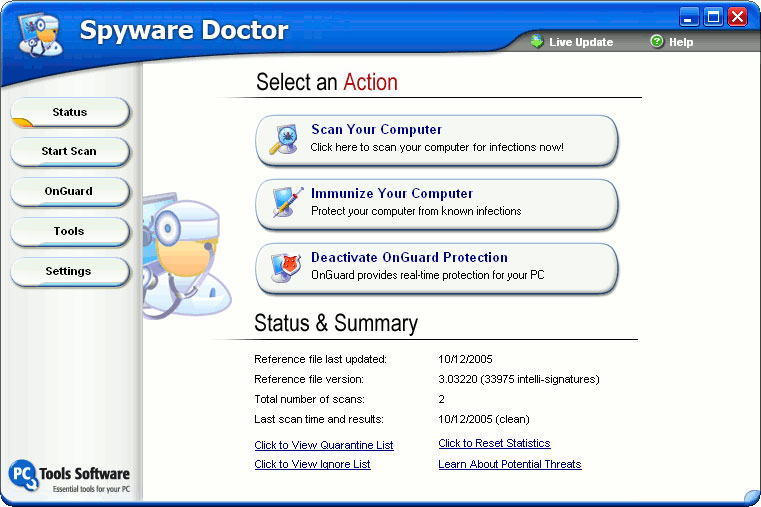The height and width of the screenshot is (507, 761).
Task: Click the PC Tools Software logo
Action: coord(68,476)
